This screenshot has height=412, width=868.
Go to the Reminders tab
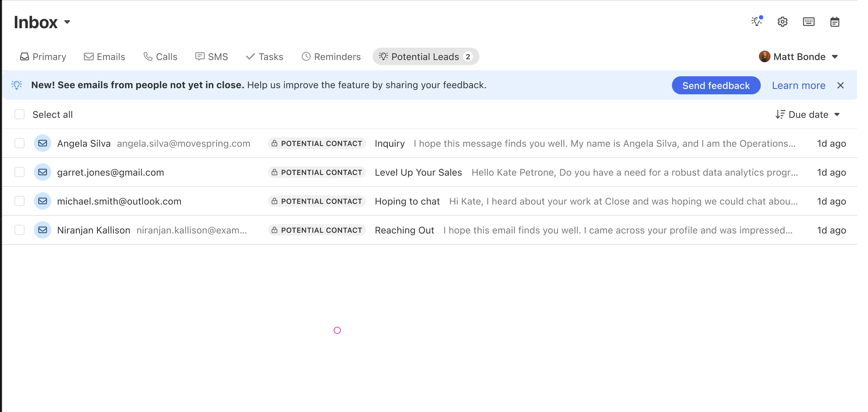(x=331, y=57)
